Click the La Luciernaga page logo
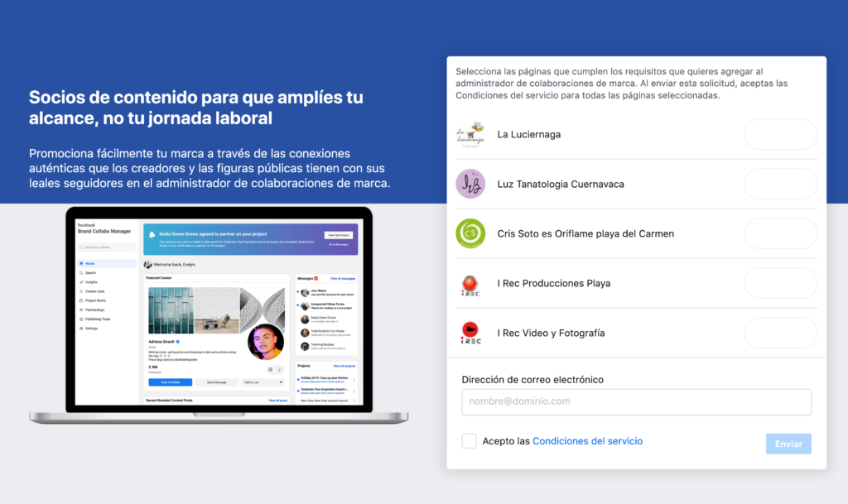 (x=470, y=134)
